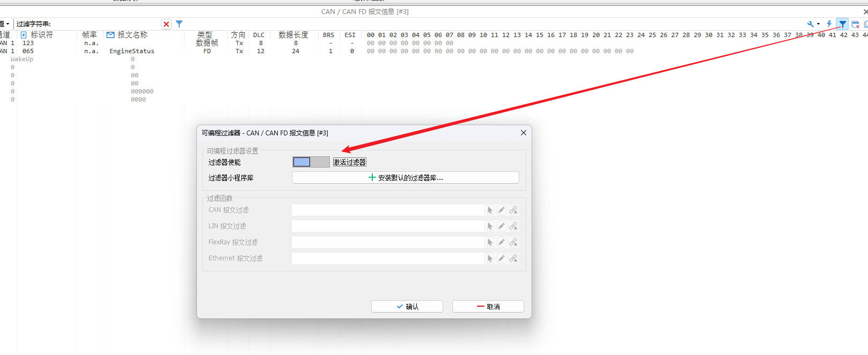868x355 pixels.
Task: Click the wrench settings icon in toolbar
Action: [811, 24]
